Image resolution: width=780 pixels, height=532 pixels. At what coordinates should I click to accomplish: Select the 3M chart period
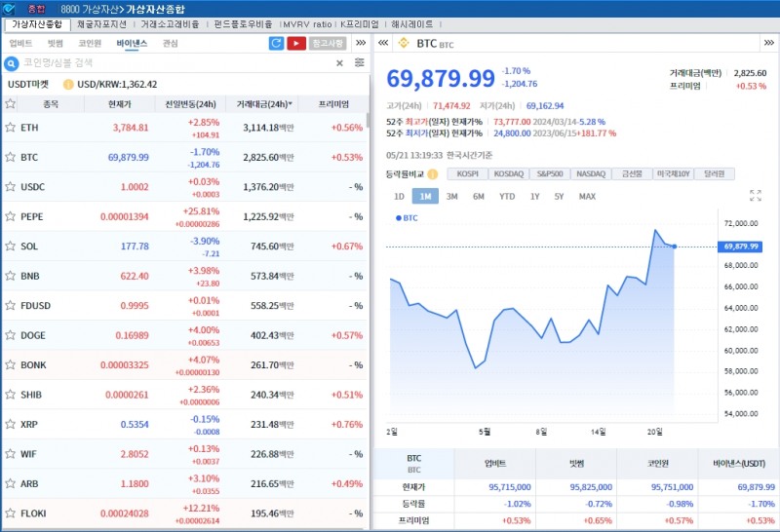click(x=452, y=196)
